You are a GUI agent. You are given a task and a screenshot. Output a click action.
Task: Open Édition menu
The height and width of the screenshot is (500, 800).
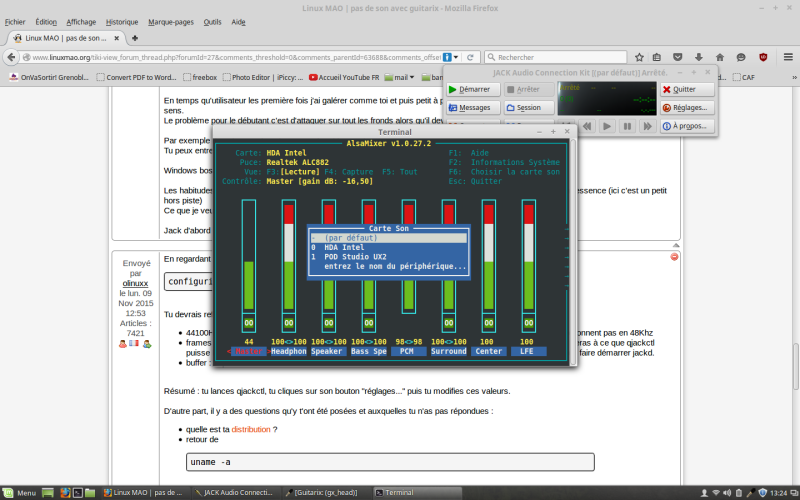(x=46, y=22)
